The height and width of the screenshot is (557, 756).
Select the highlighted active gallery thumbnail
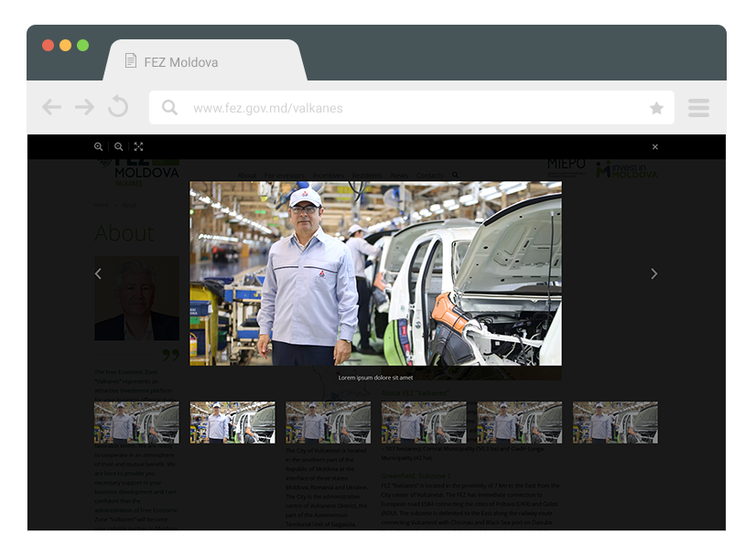tap(232, 423)
